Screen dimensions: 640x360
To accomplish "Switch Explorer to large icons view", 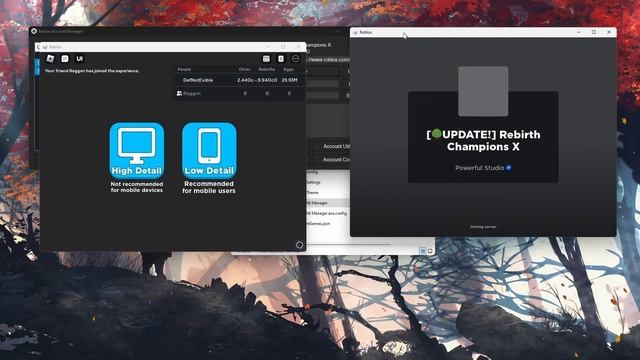I will [x=430, y=251].
